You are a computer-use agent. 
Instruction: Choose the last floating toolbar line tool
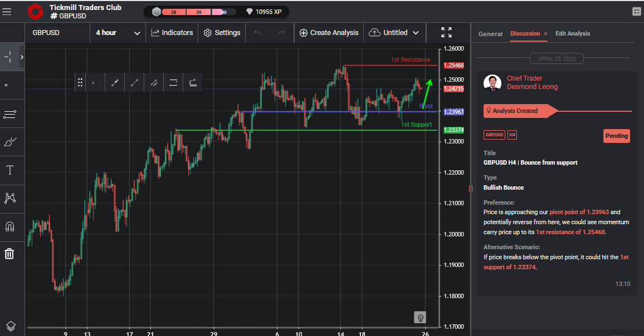193,83
